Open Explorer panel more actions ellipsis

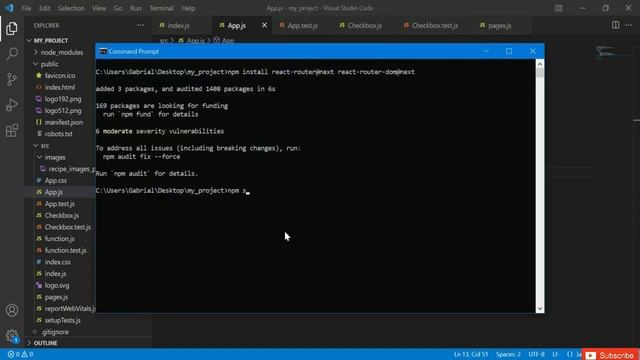click(140, 25)
